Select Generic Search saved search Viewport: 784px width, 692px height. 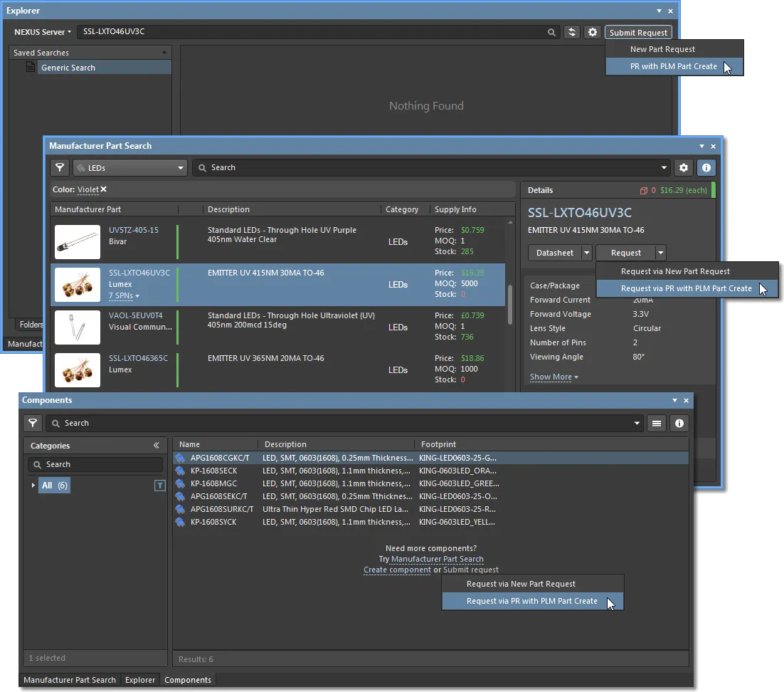tap(105, 67)
